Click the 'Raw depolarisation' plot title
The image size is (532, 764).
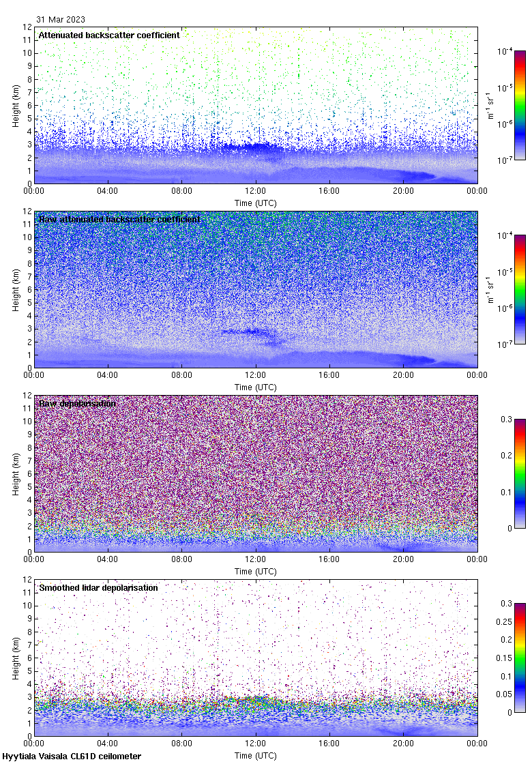coord(78,403)
